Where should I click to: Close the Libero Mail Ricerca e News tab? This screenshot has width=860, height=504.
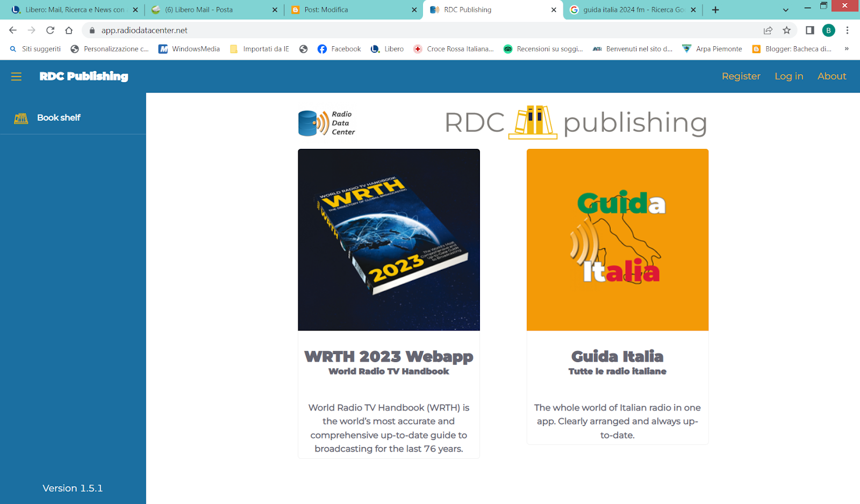click(135, 10)
